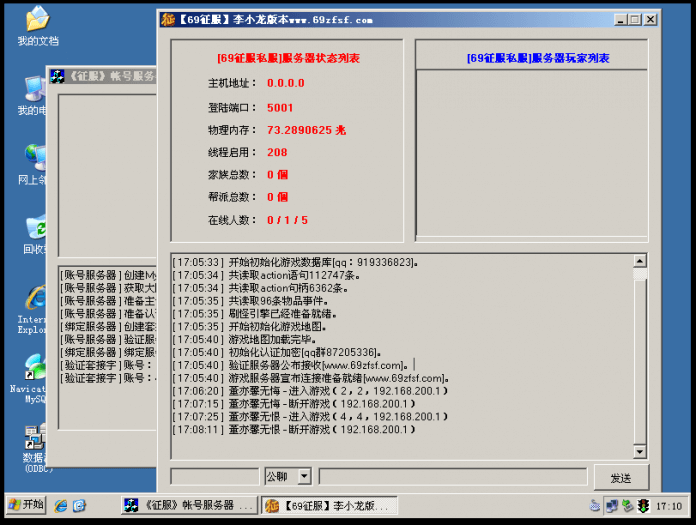Image resolution: width=696 pixels, height=525 pixels.
Task: Click the log scrollbar down arrow
Action: [x=640, y=451]
